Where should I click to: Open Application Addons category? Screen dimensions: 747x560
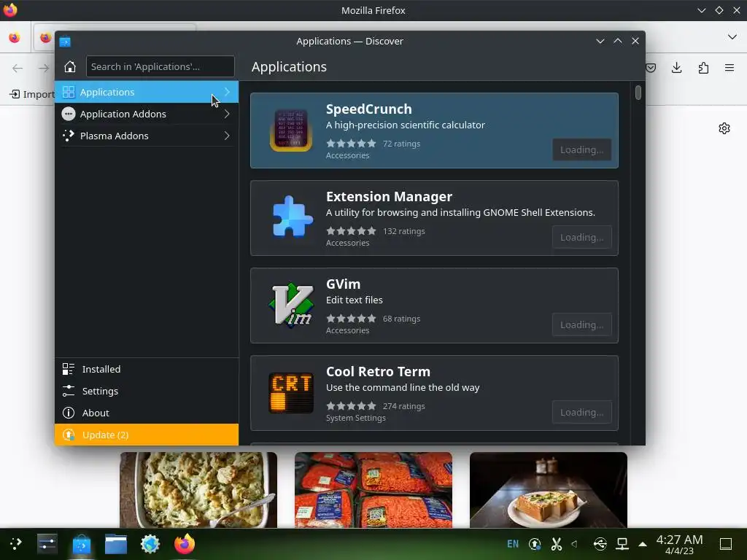tap(147, 114)
